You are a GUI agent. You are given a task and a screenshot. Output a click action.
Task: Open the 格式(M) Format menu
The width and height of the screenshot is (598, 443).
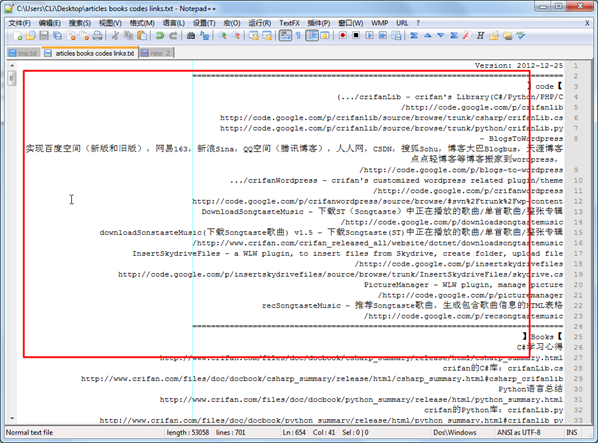pyautogui.click(x=142, y=23)
